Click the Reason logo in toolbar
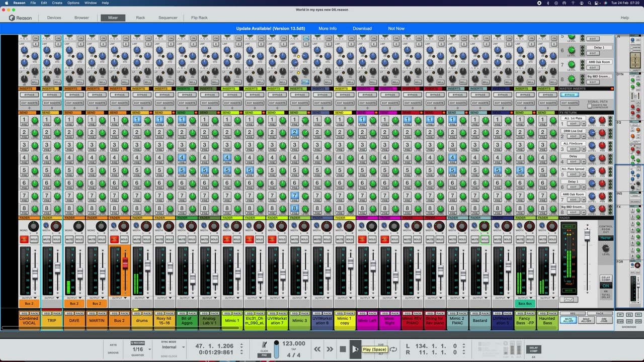This screenshot has width=644, height=362. tap(20, 18)
